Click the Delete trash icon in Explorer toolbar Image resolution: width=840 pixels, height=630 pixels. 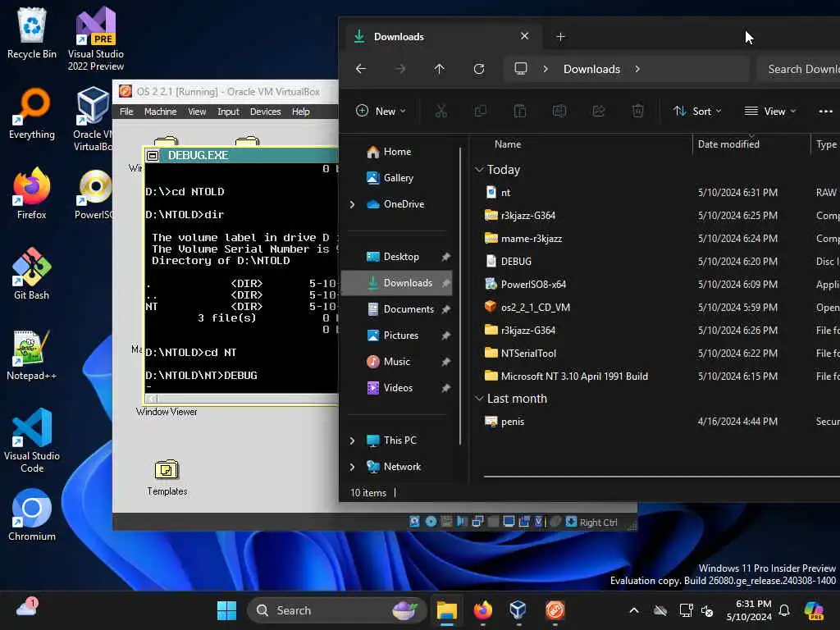pos(637,111)
